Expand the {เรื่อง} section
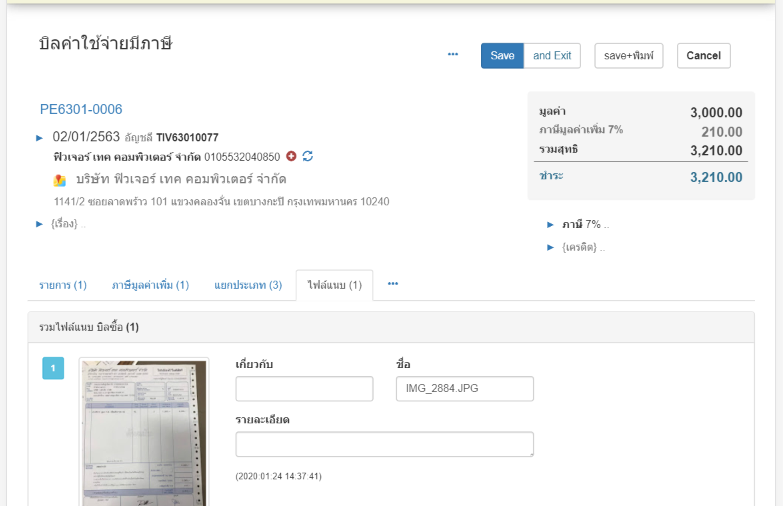Screen dimensions: 783x506 (40, 224)
